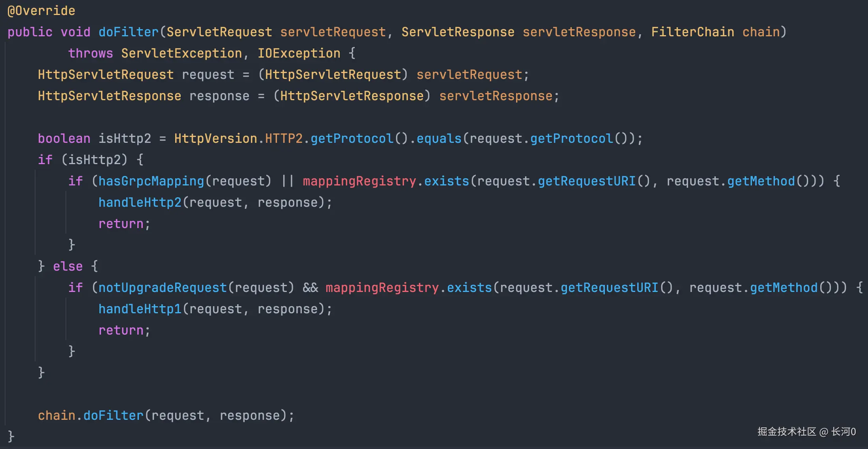Click the isHttp2 variable declaration
The height and width of the screenshot is (449, 868).
pyautogui.click(x=125, y=138)
